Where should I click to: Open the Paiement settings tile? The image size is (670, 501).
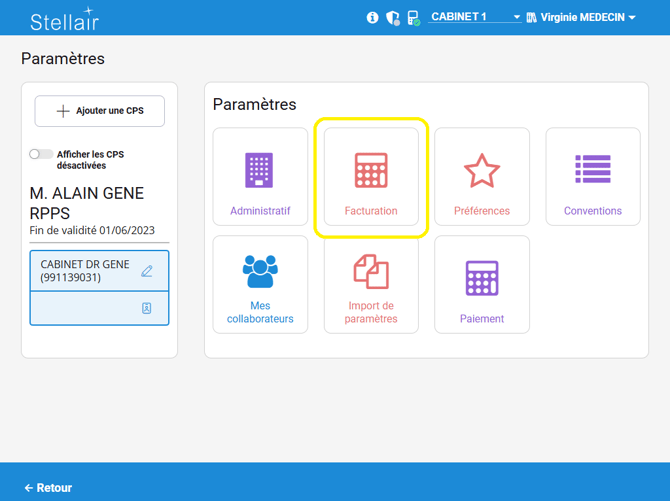pyautogui.click(x=482, y=285)
